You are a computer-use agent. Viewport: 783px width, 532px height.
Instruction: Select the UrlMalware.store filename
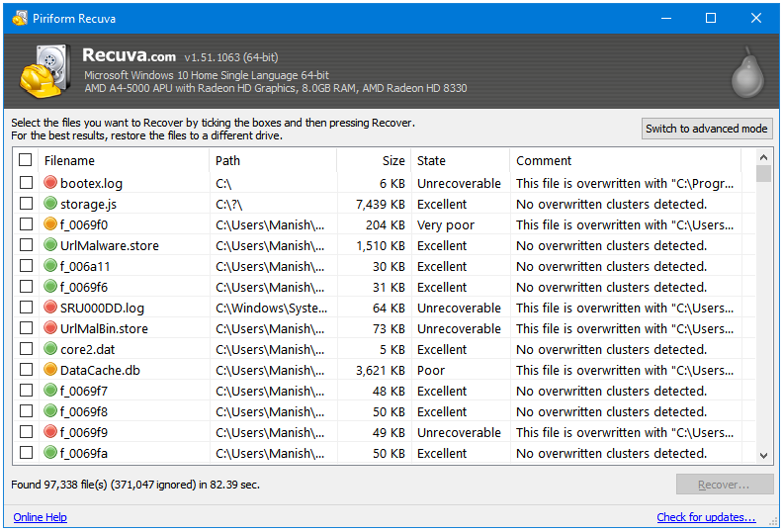coord(110,246)
